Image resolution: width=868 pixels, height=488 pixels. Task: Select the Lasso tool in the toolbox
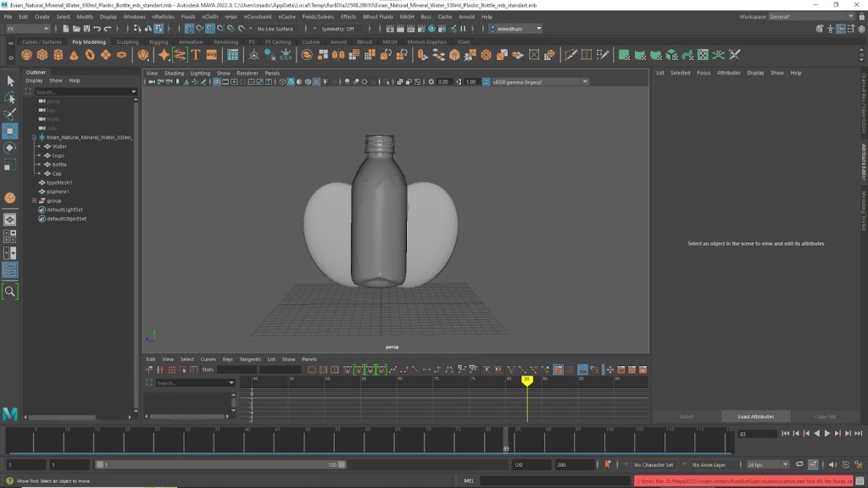pyautogui.click(x=10, y=97)
